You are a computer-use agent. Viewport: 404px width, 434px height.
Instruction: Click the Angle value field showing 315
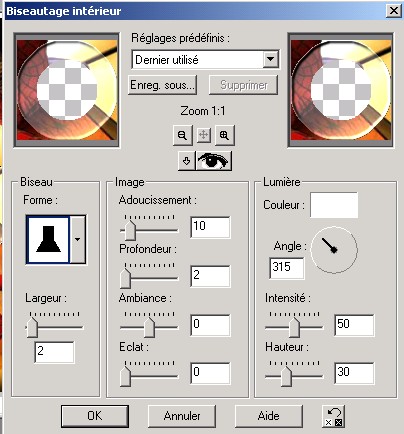pyautogui.click(x=287, y=268)
